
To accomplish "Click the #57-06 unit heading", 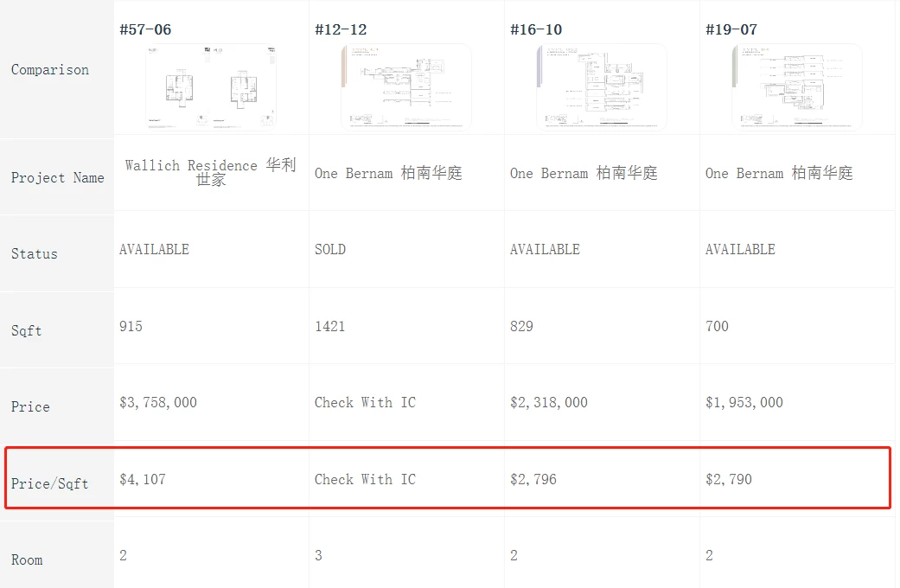I will tap(145, 29).
